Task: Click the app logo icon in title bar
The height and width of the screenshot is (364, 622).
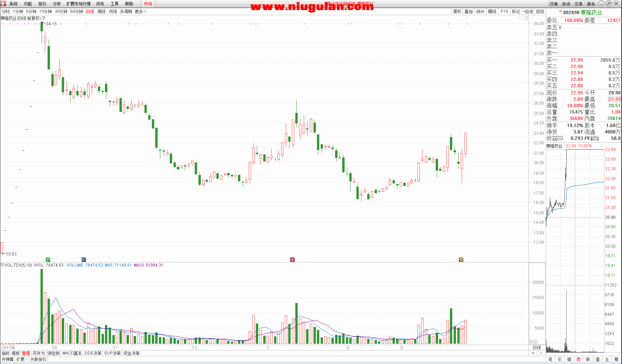Action: click(3, 3)
